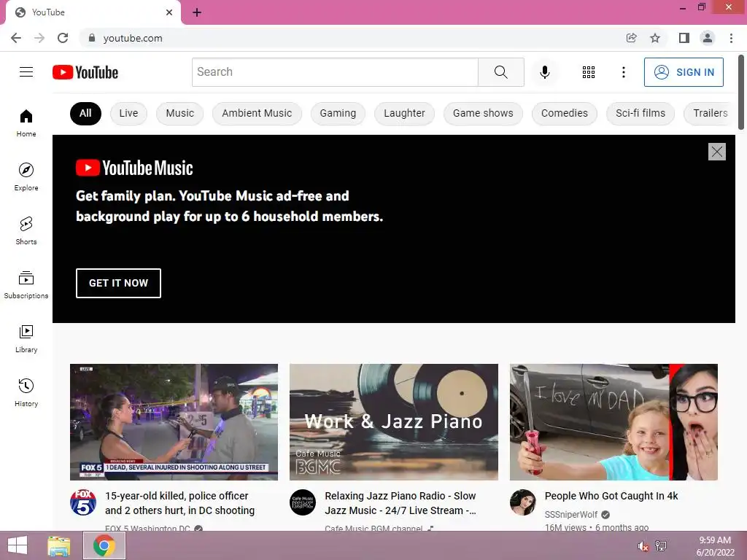This screenshot has width=747, height=560.
Task: Select the Trailers filter chip
Action: 710,113
